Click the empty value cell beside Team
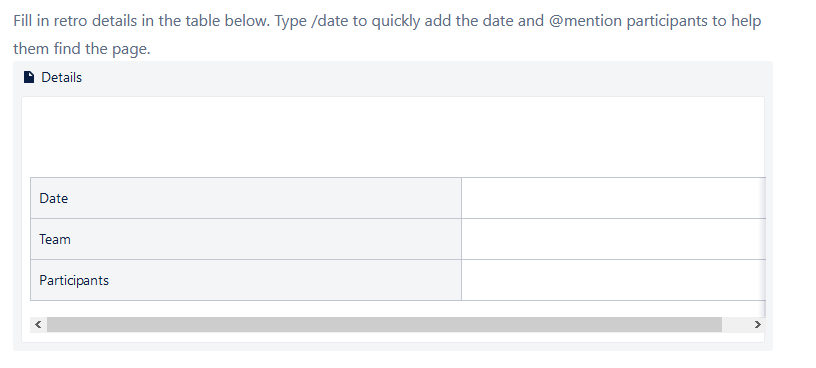 coord(614,239)
